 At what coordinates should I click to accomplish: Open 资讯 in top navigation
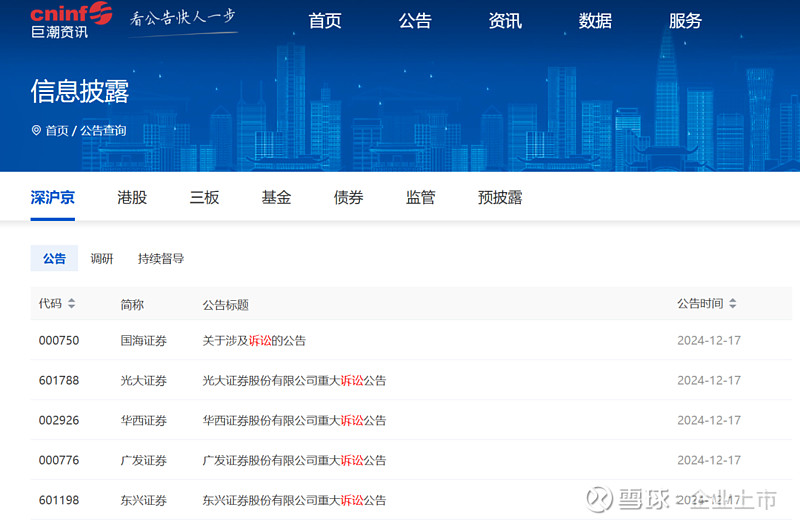(505, 21)
